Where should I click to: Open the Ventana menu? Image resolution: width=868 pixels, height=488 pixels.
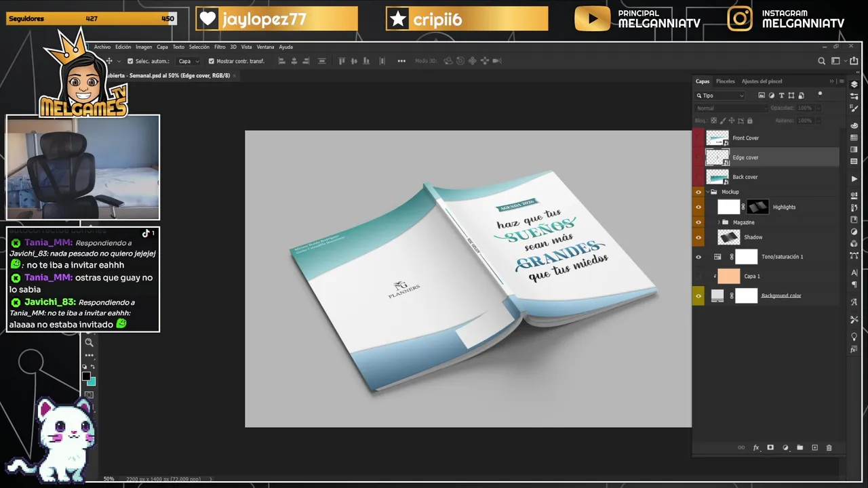(266, 47)
